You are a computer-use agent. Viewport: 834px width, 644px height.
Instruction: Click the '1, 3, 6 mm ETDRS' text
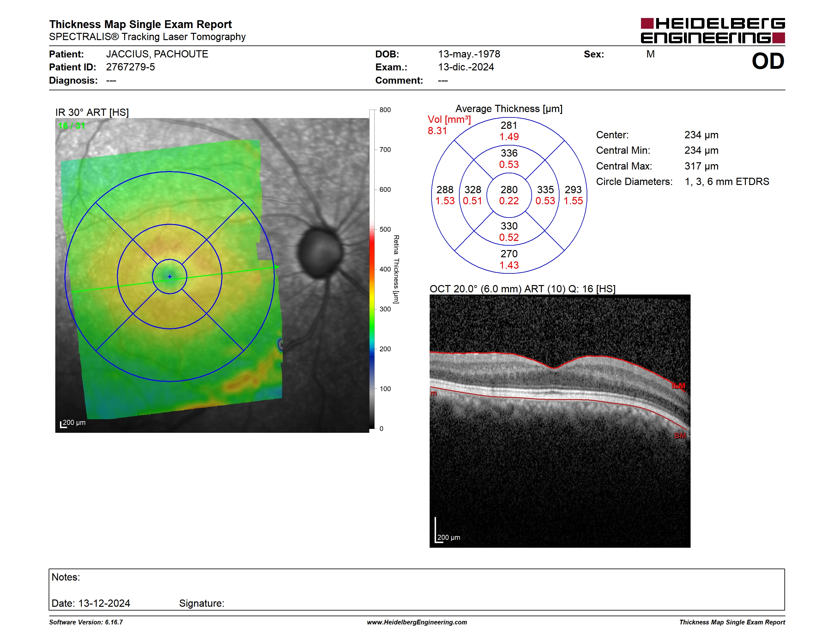pos(727,182)
